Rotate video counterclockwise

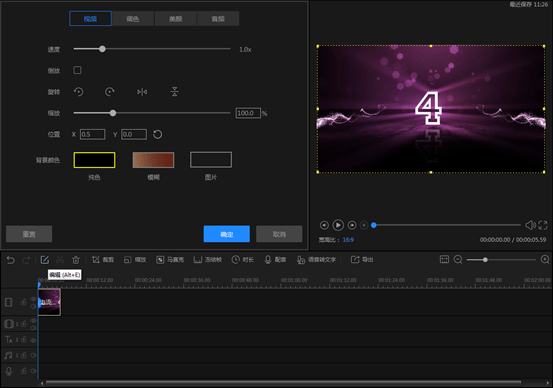pos(79,92)
